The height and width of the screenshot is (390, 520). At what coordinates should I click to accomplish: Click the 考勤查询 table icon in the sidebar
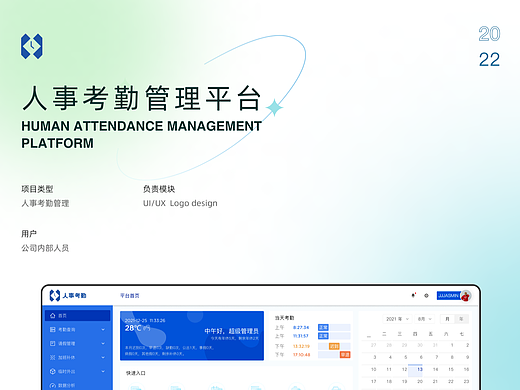[52, 329]
